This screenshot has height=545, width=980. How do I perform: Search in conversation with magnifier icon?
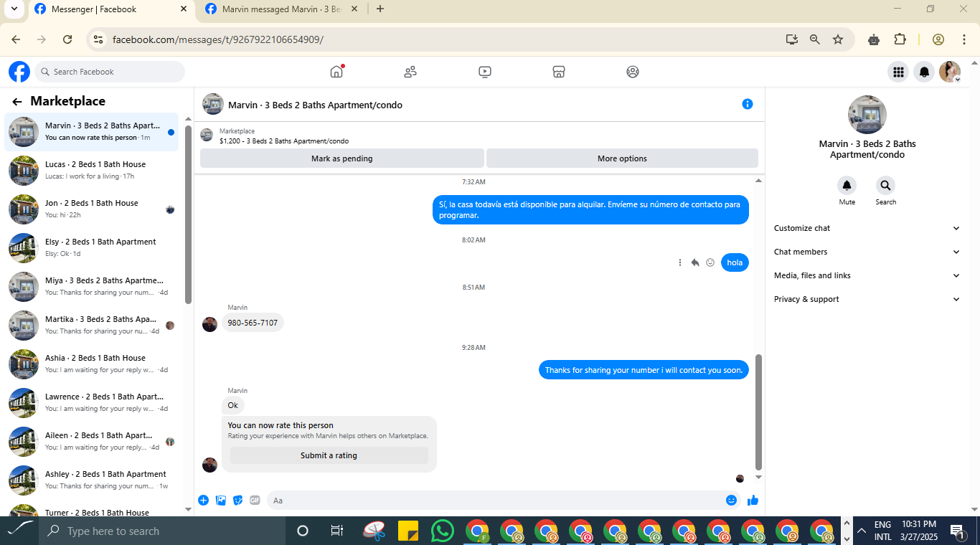point(885,186)
